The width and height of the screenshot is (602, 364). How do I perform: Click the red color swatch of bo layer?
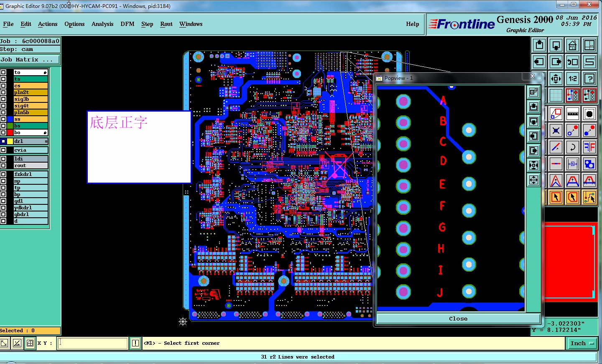[x=10, y=132]
